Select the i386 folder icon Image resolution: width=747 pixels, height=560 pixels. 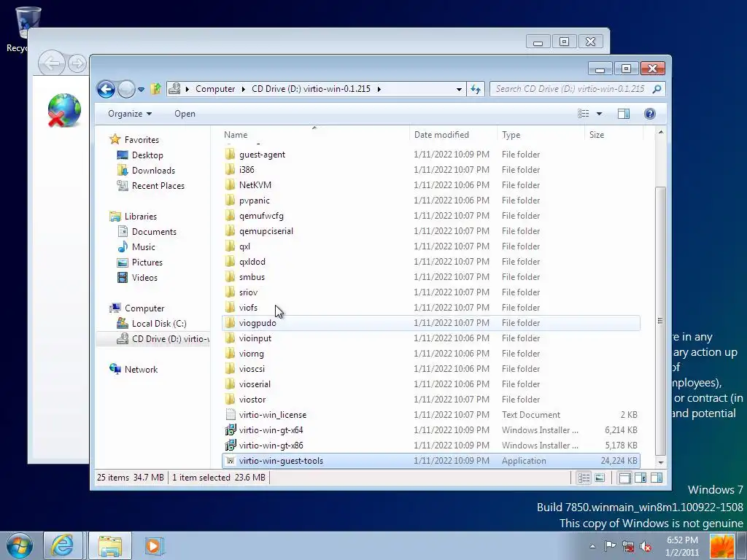(x=230, y=169)
